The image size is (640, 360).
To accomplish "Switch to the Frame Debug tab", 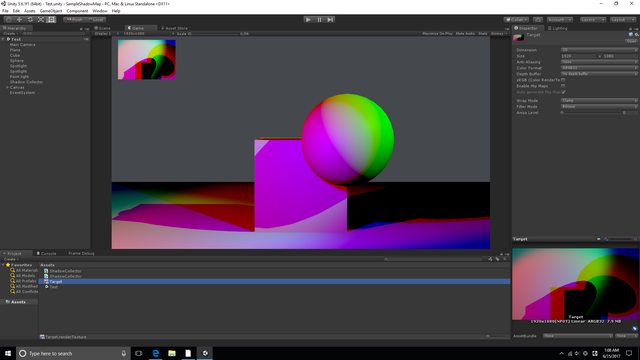I will (81, 253).
